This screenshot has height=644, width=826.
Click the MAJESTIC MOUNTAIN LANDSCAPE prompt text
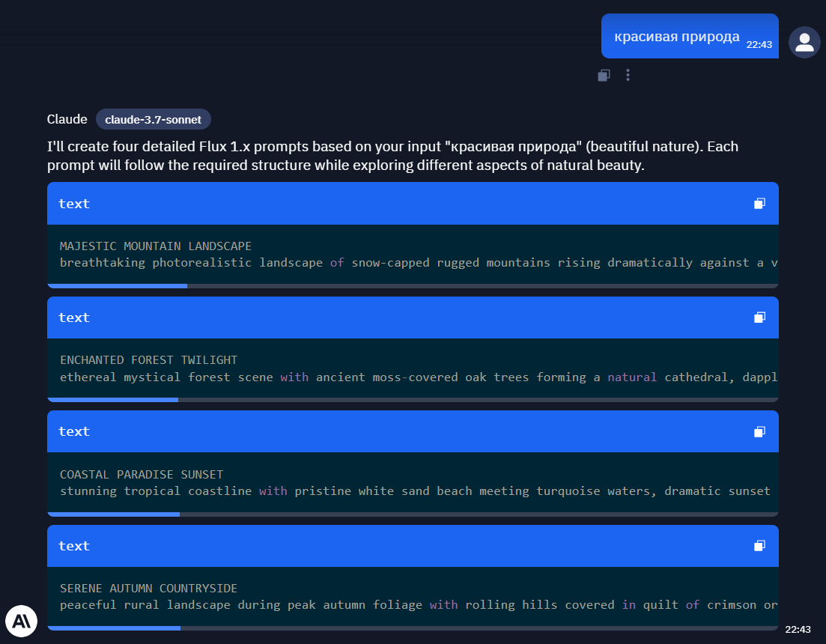coord(156,246)
